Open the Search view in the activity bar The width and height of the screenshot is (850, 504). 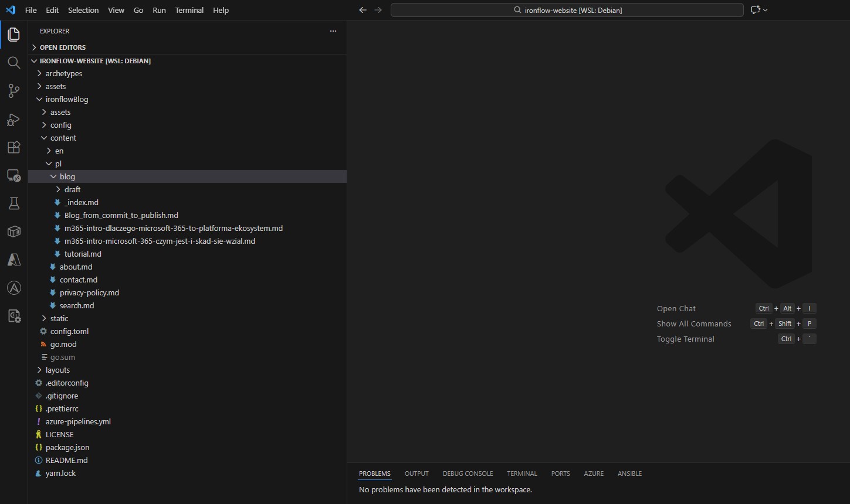(13, 63)
